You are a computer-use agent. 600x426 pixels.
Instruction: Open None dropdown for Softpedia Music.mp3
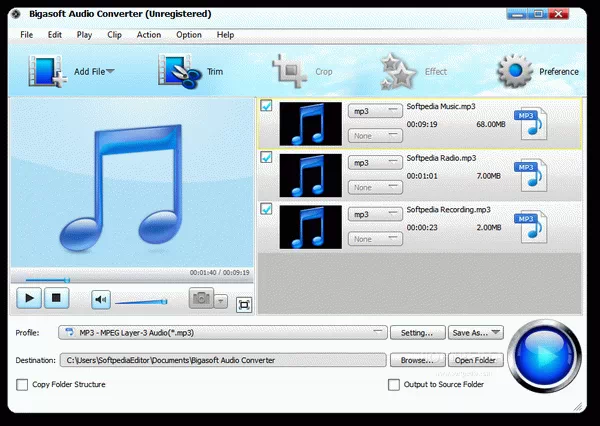(x=375, y=136)
